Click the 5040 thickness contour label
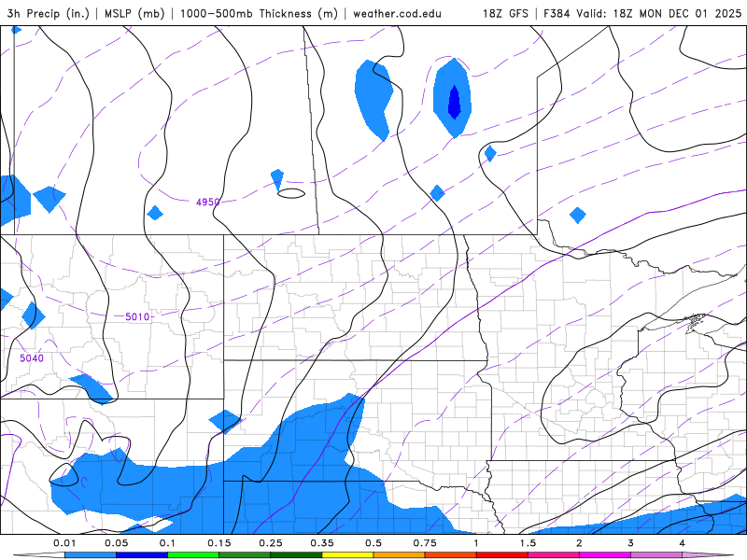Screen dimensions: 747x560 click(32, 358)
